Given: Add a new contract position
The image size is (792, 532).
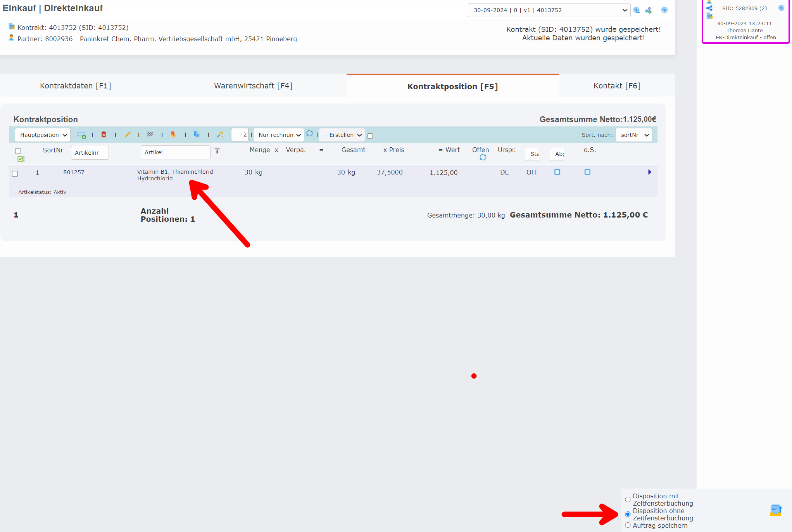Looking at the screenshot, I should 82,135.
